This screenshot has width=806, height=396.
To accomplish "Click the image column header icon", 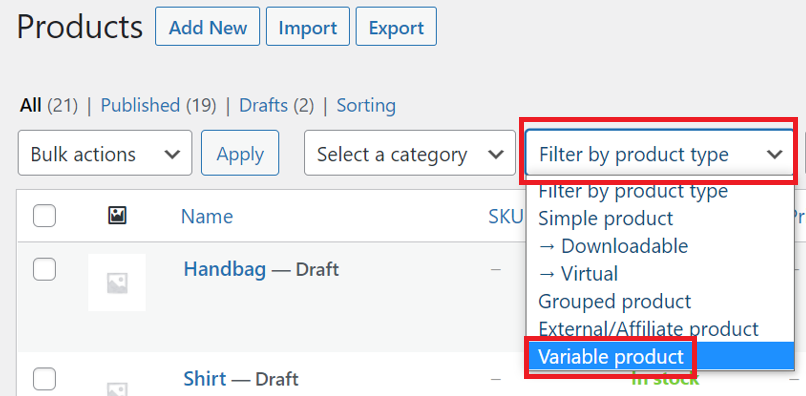I will pyautogui.click(x=117, y=215).
